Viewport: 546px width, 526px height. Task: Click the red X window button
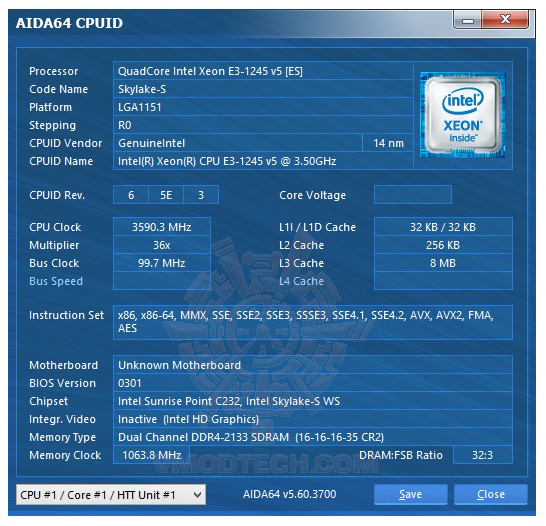(505, 19)
